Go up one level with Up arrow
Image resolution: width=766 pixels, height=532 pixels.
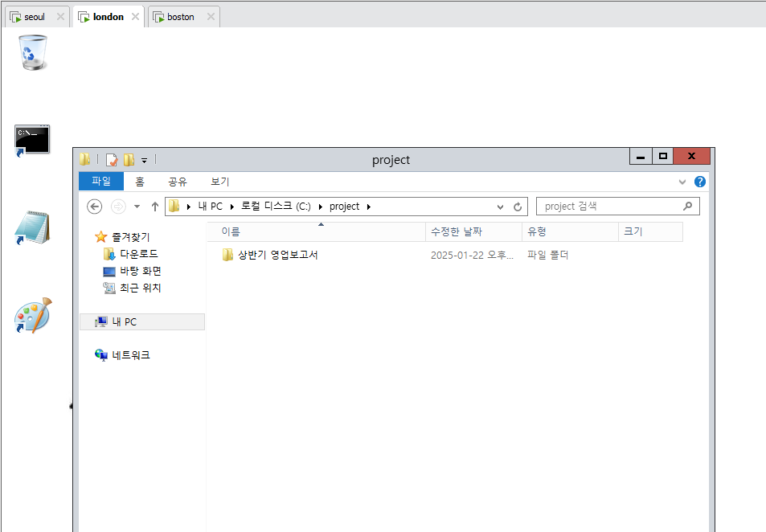155,207
